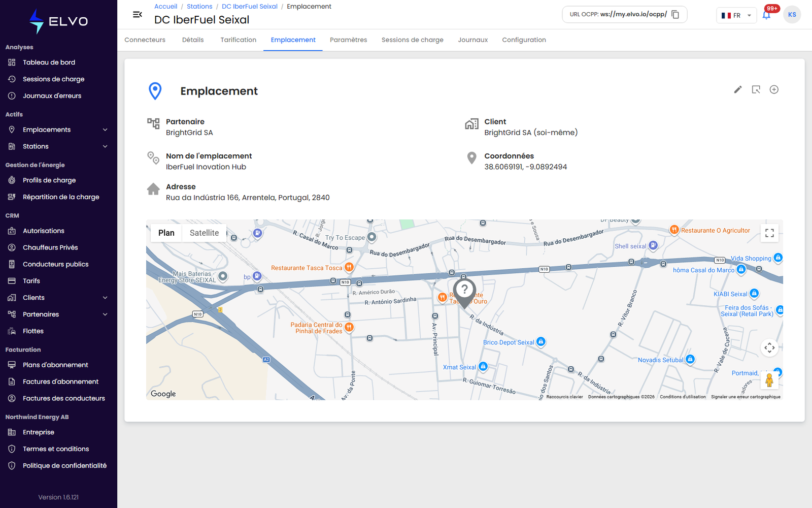
Task: Open Journaux d'erreurs in sidebar
Action: click(58, 96)
